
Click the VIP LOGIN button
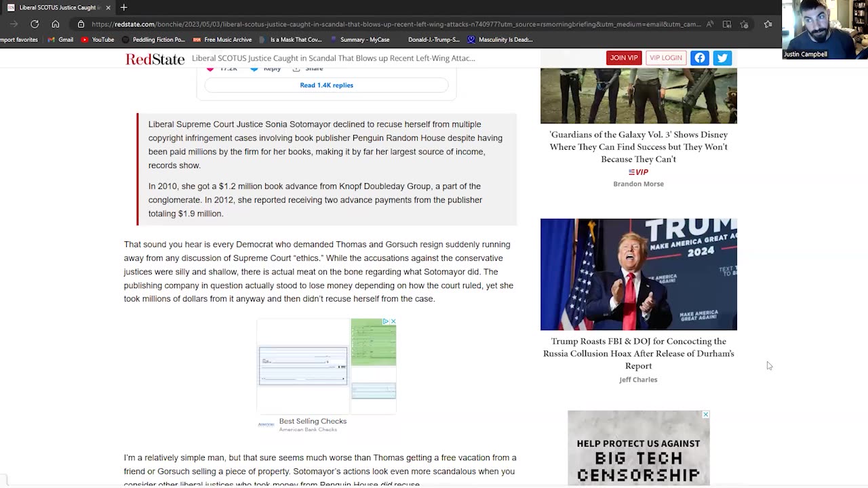tap(666, 58)
